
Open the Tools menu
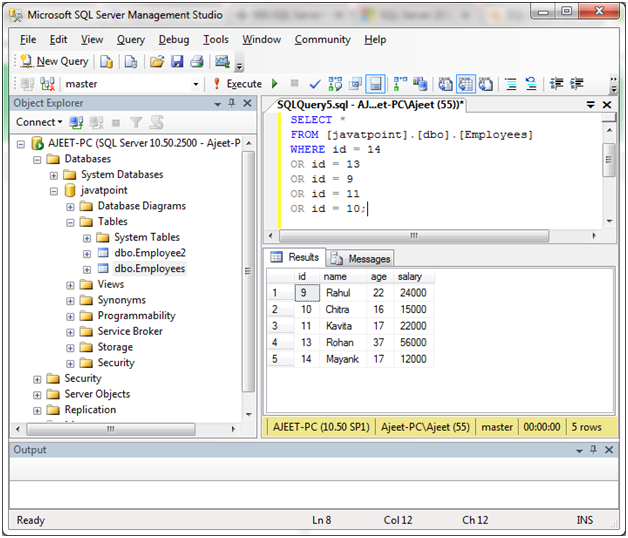point(215,40)
